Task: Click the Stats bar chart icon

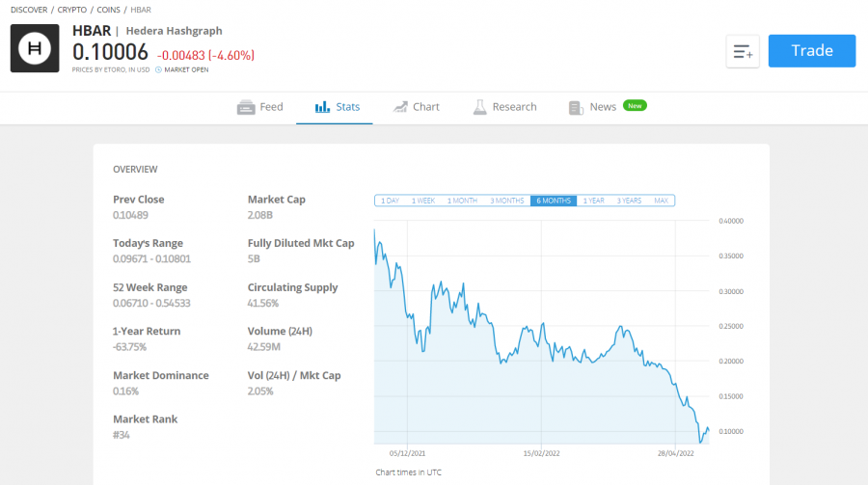Action: pyautogui.click(x=322, y=107)
